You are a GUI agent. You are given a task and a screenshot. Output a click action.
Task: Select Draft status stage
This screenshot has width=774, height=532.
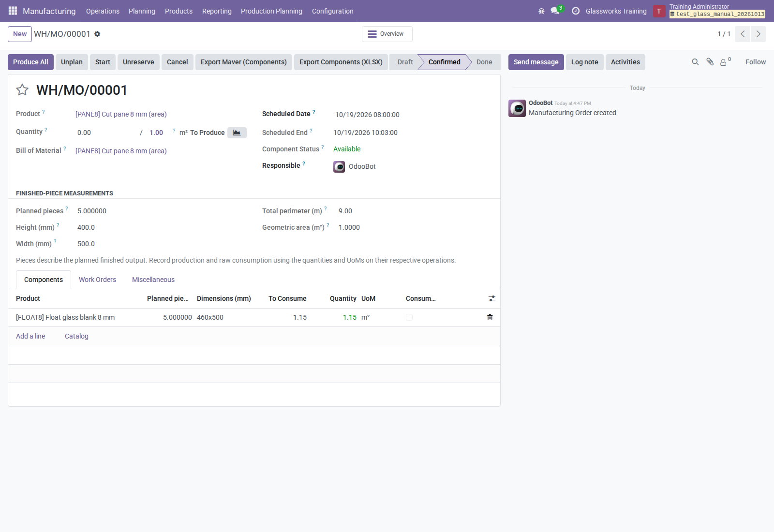coord(405,62)
